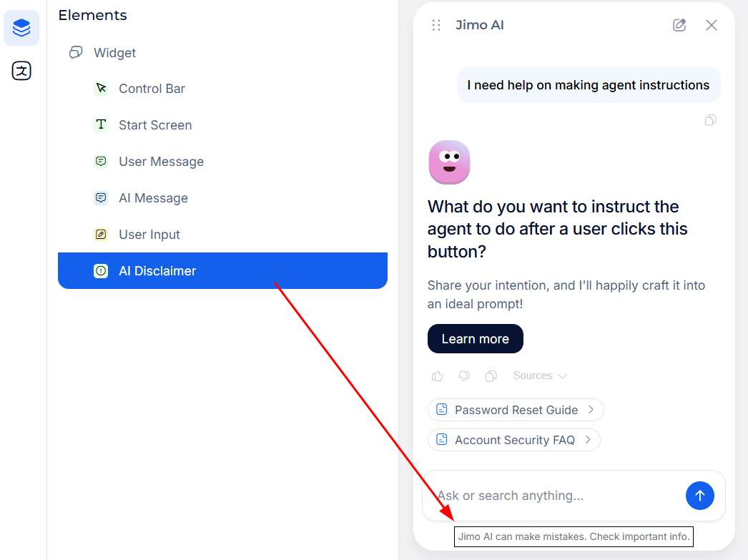Select User Input element

(x=149, y=235)
